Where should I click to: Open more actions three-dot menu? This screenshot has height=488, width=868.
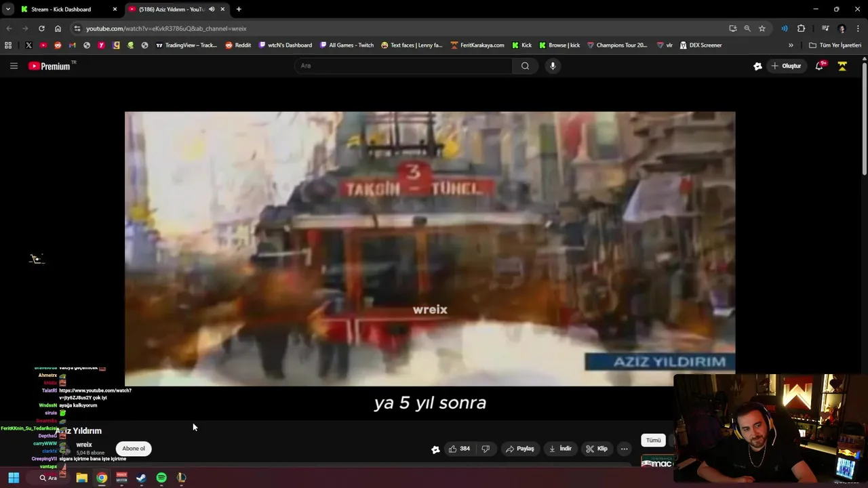625,449
